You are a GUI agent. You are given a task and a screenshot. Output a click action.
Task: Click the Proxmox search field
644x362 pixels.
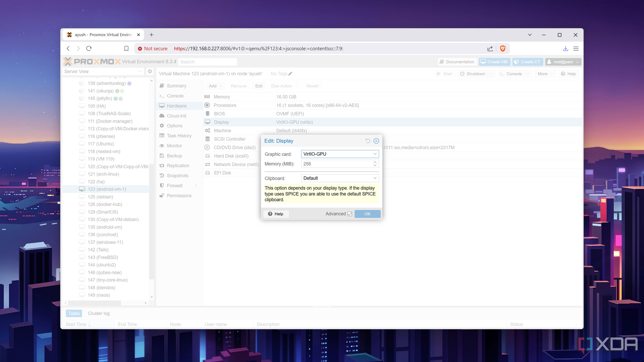coord(207,62)
